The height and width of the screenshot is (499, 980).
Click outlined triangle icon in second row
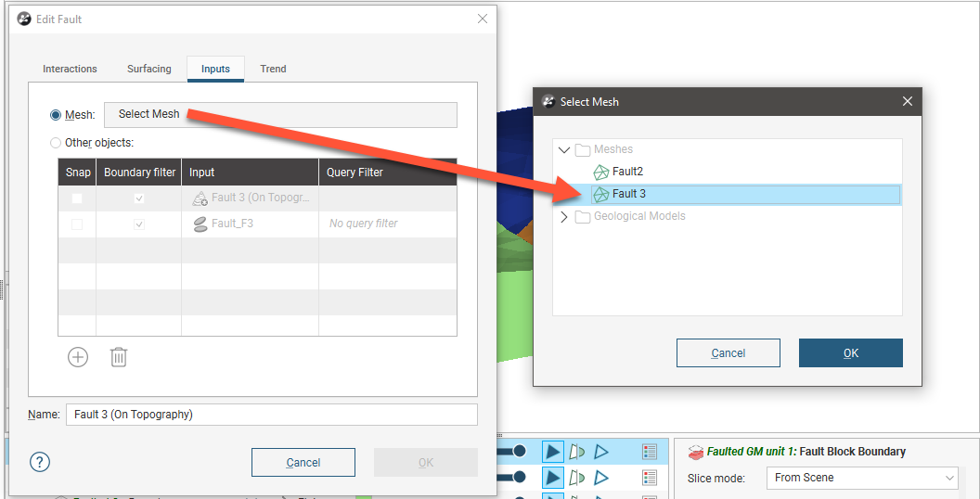(600, 478)
